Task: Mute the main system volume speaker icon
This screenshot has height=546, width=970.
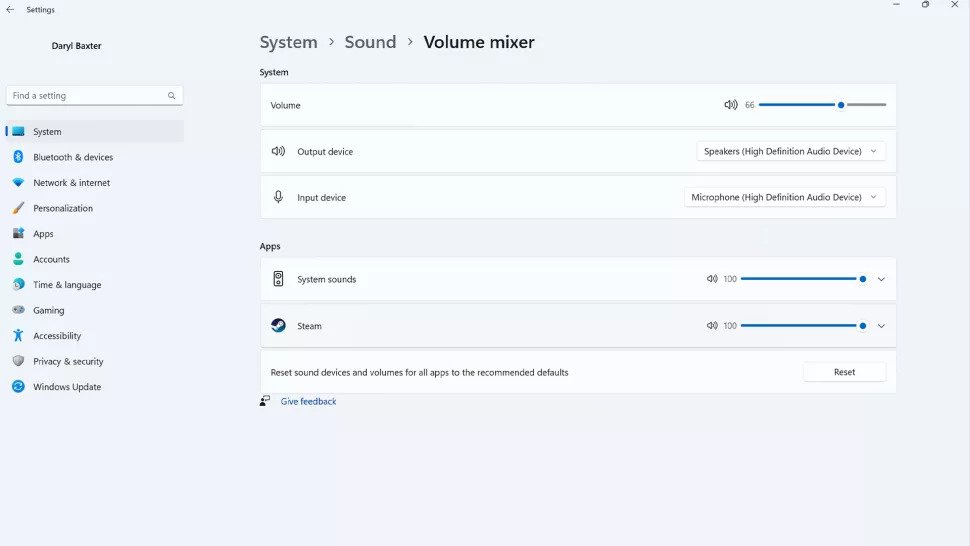Action: pos(731,105)
